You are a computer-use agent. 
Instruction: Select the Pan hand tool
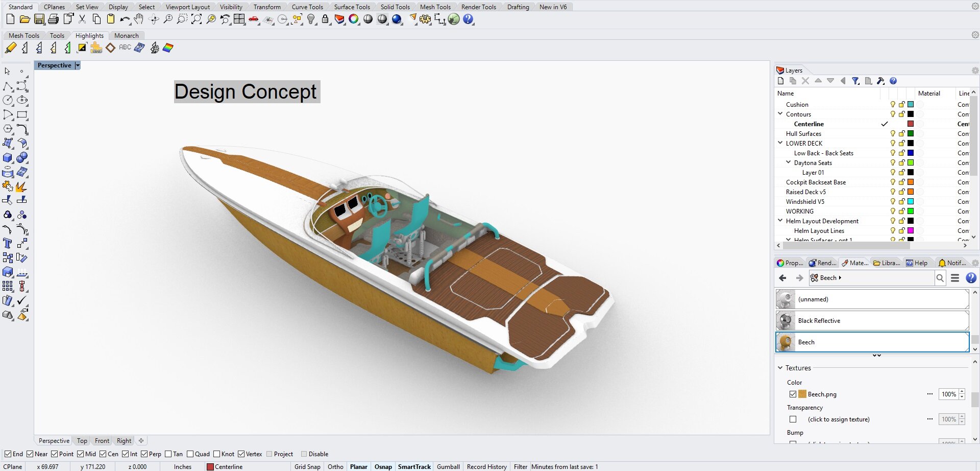(139, 19)
